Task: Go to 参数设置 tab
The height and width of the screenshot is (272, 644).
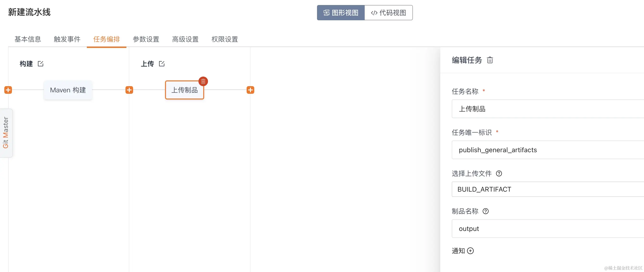Action: pos(146,39)
